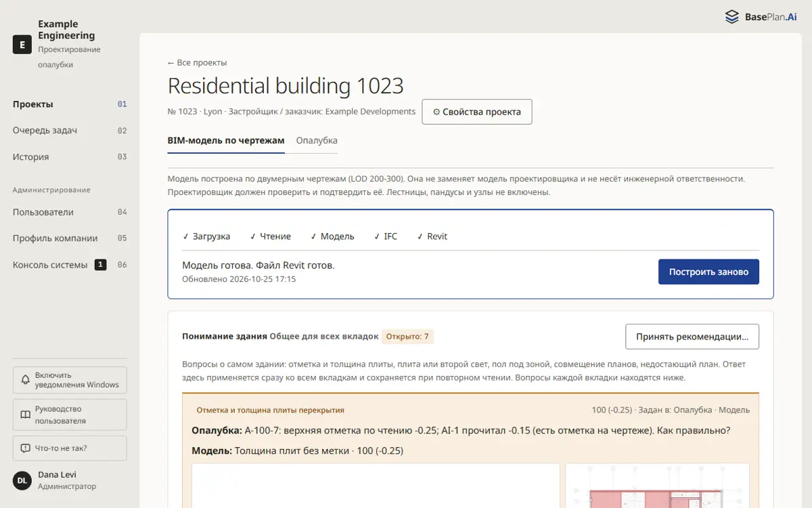Select the Загрузка step
Screen dimensions: 812x508
(206, 236)
